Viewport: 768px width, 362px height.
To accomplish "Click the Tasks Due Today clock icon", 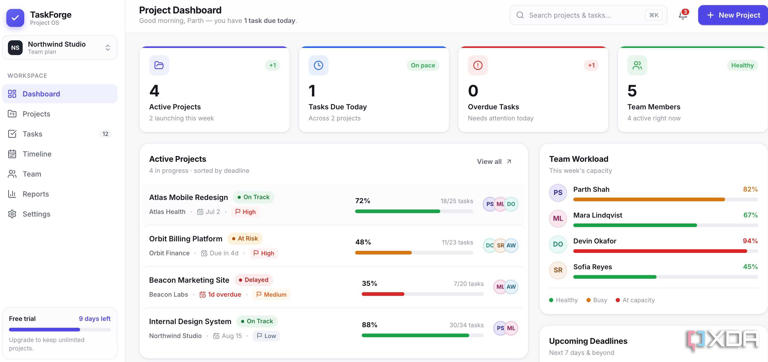I will pyautogui.click(x=318, y=65).
